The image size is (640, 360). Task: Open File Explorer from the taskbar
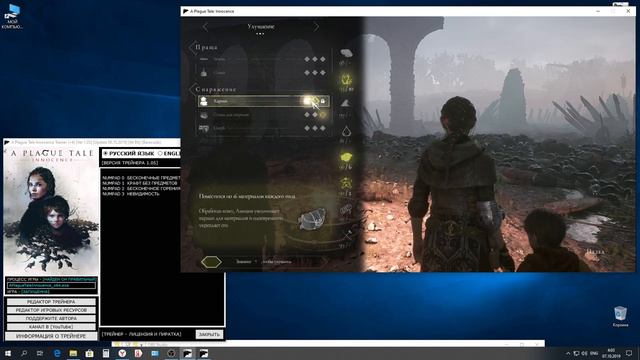(x=73, y=353)
